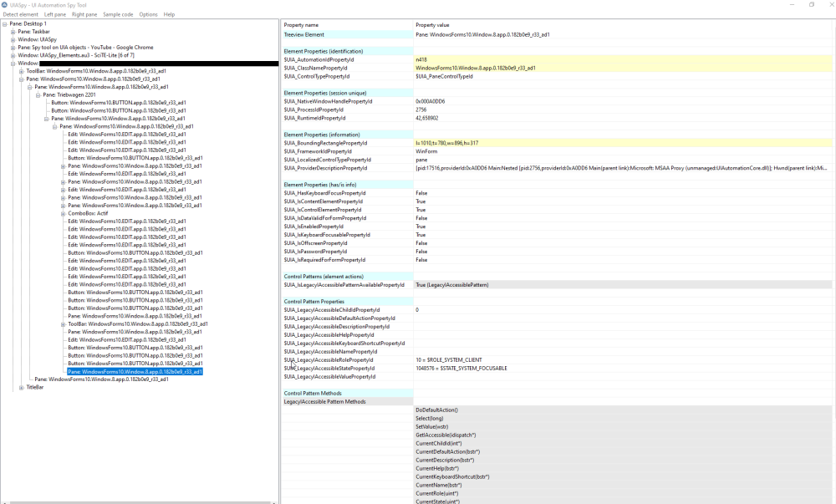Open the Sample code menu
Viewport: 836px width, 504px height.
[117, 14]
